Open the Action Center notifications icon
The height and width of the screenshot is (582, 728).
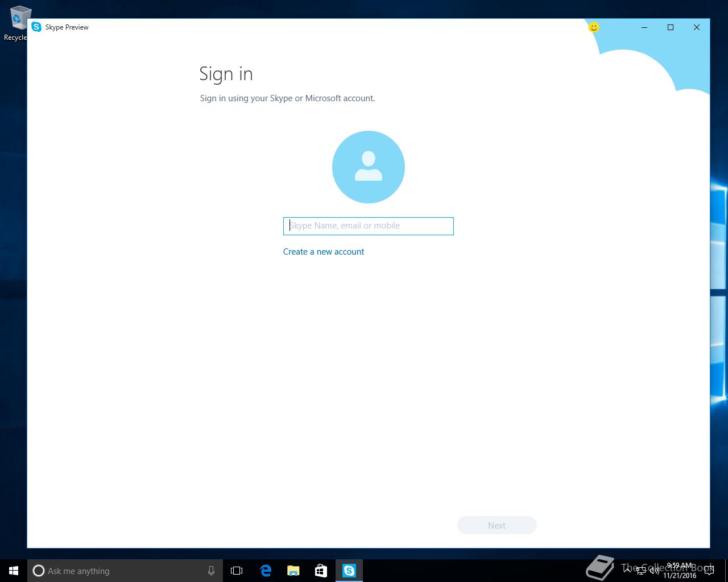click(709, 571)
